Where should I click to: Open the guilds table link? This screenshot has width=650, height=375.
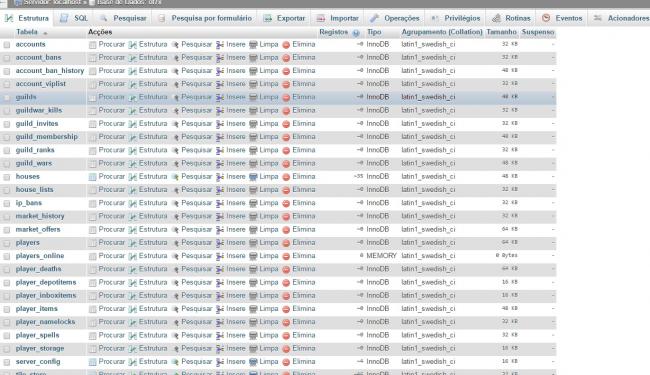click(26, 97)
